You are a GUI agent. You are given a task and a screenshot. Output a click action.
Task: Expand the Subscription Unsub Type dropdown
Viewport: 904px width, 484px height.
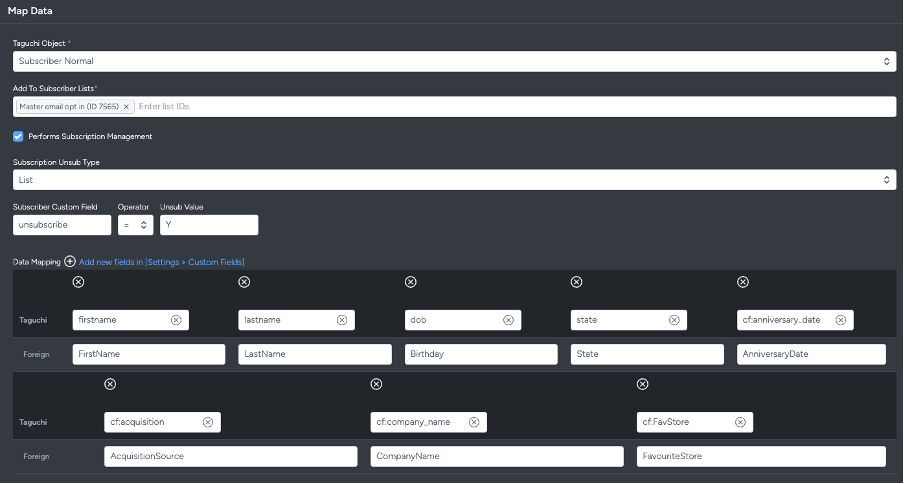[454, 180]
